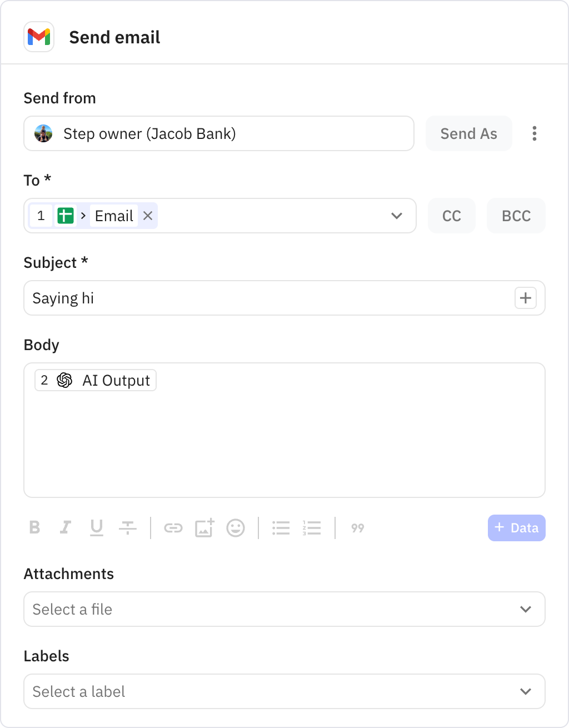The height and width of the screenshot is (728, 569).
Task: Create a bulleted list in the body
Action: point(281,528)
